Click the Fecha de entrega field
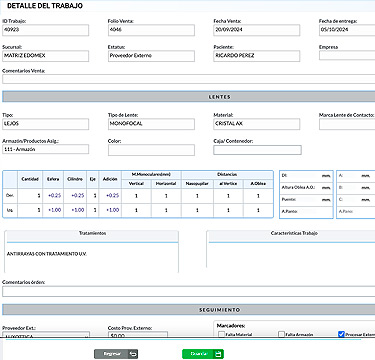Image resolution: width=375 pixels, height=360 pixels. 347,30
